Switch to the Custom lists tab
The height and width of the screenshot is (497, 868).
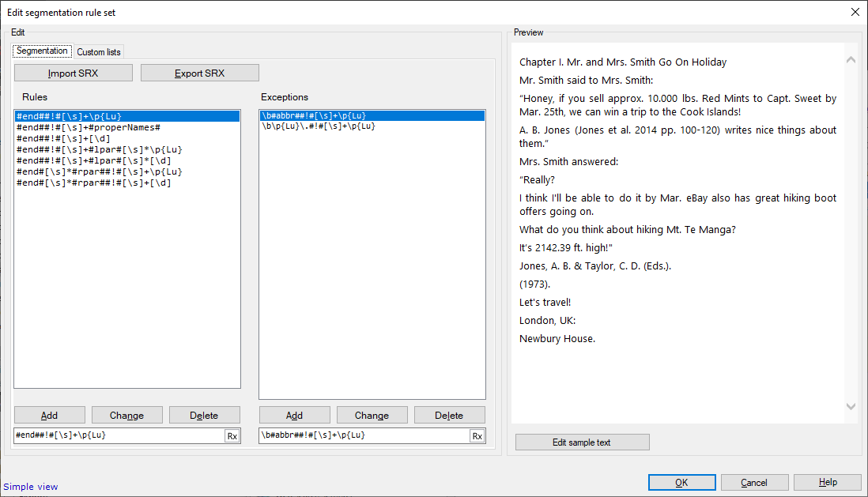pos(98,51)
